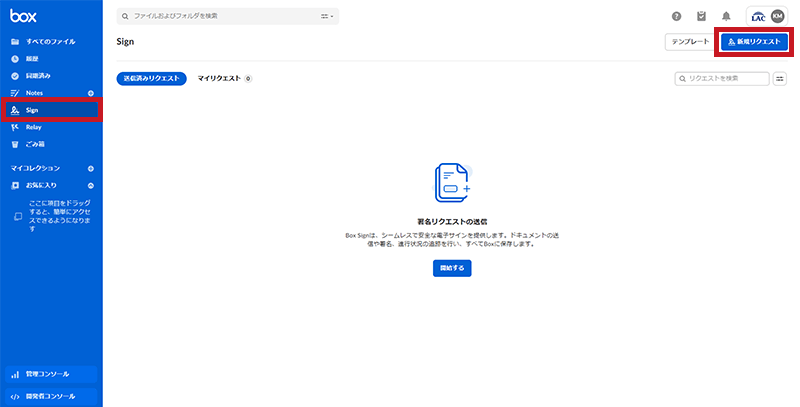Switch to the マイリクエスト tab
The width and height of the screenshot is (800, 407).
pyautogui.click(x=224, y=79)
